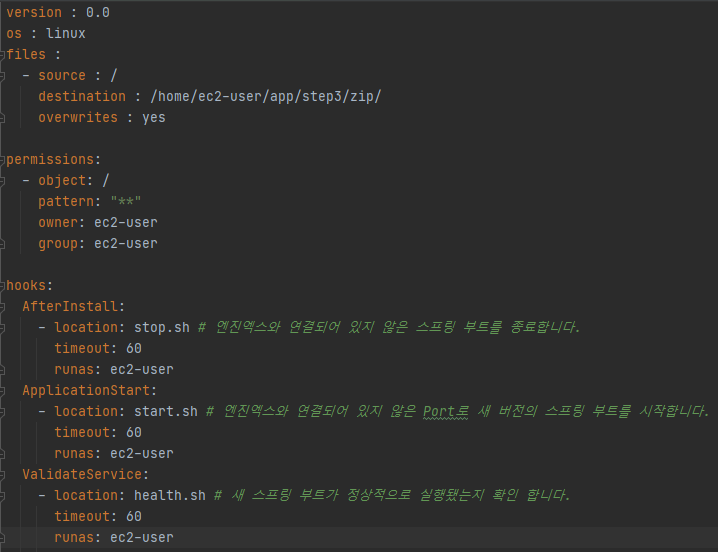Click the 'ApplicationStart' key
Viewport: 718px width, 552px height.
pyautogui.click(x=86, y=391)
